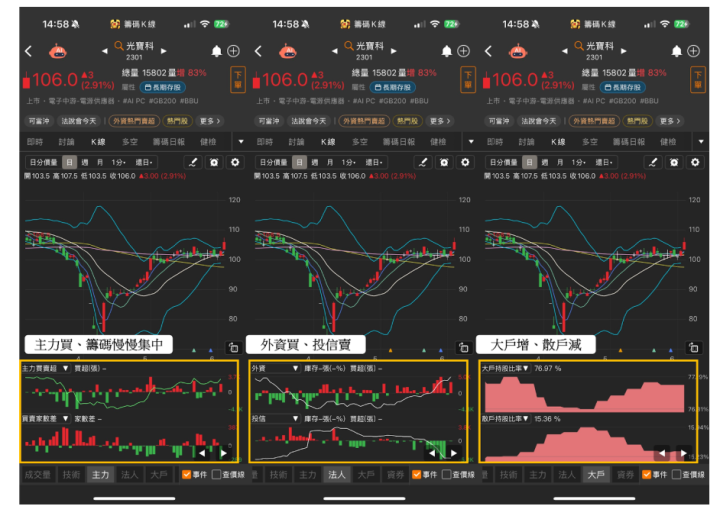Image resolution: width=720 pixels, height=519 pixels.
Task: Tap the 下單 order button in 主力買 screen
Action: pos(238,80)
